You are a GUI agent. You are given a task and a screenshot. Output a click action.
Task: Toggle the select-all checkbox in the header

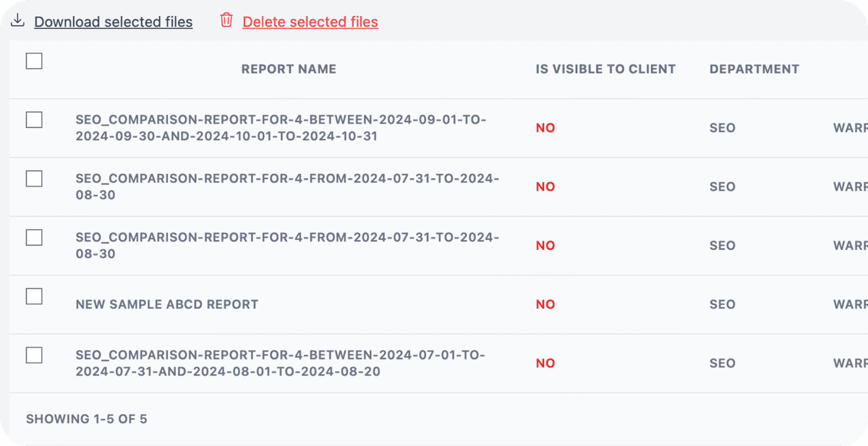pos(34,61)
